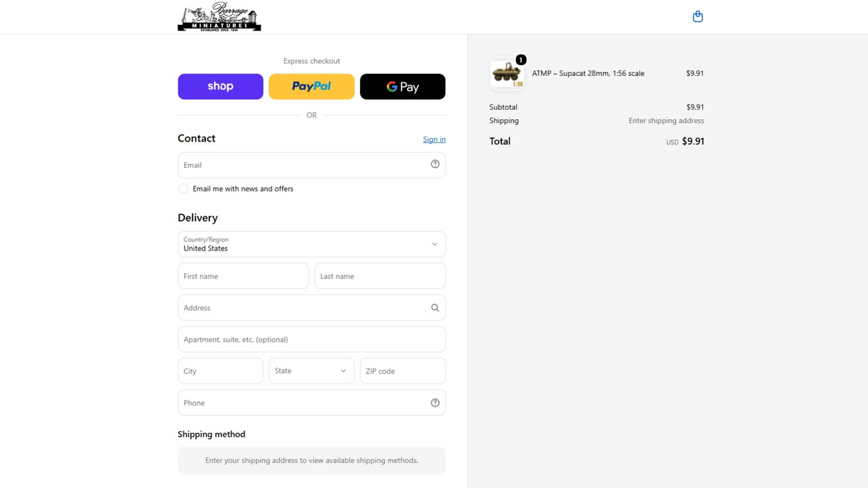Click the Contact heading
Screen dimensions: 868x488
tap(197, 138)
